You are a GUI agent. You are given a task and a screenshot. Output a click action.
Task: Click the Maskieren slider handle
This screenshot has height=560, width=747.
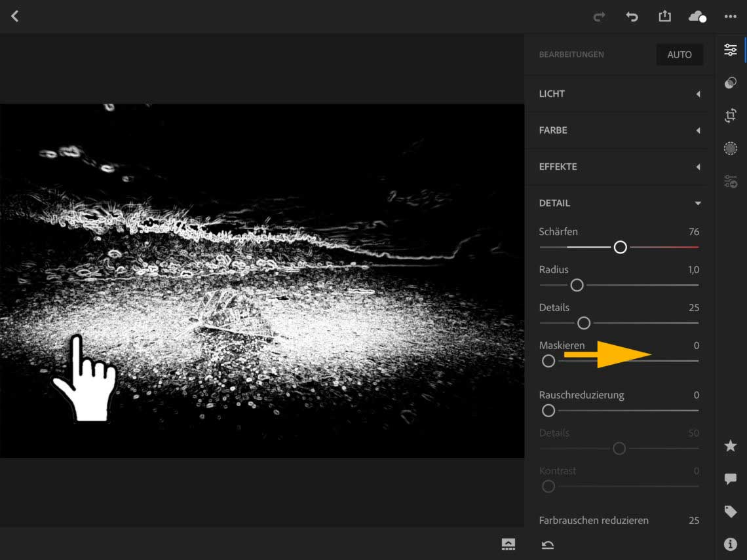548,361
